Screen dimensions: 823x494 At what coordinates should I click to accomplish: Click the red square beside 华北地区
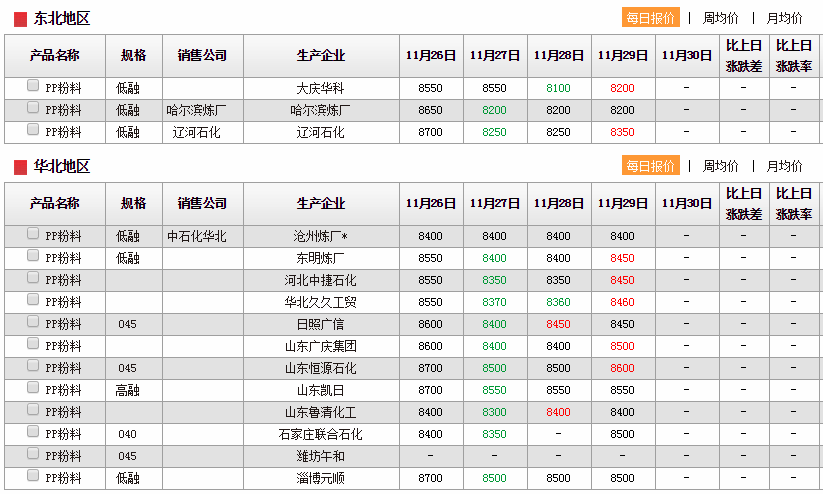coord(20,167)
